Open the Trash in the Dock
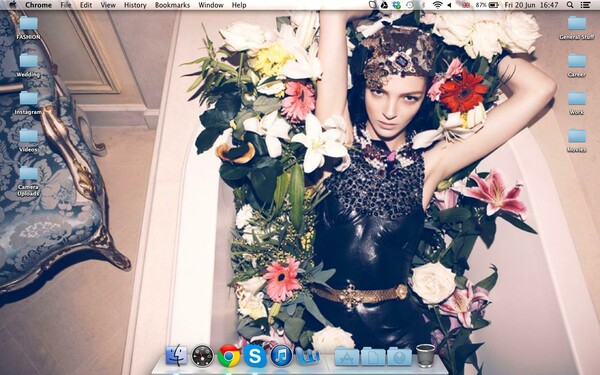Image resolution: width=600 pixels, height=375 pixels. click(426, 355)
